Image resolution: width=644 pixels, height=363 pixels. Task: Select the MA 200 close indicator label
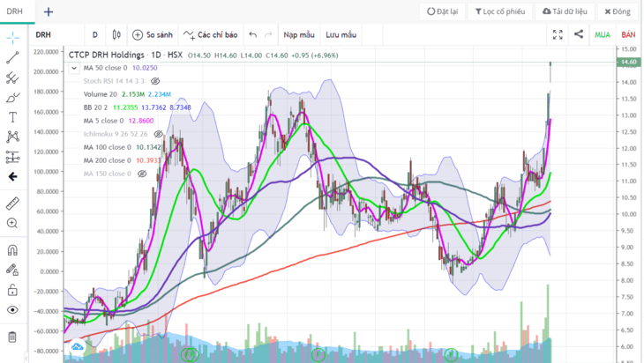pyautogui.click(x=108, y=160)
